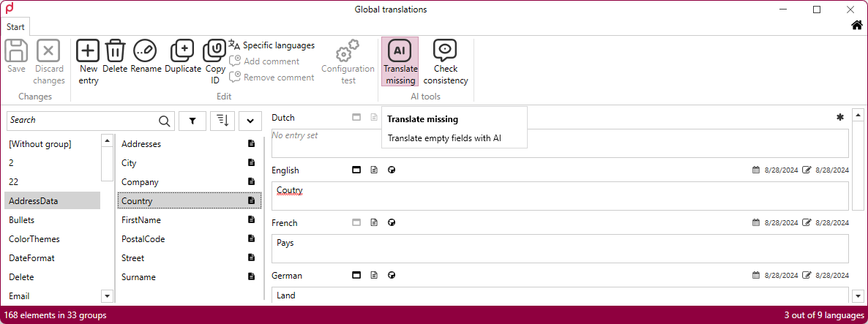Viewport: 868px width, 324px height.
Task: Select the AddressData group
Action: 52,201
